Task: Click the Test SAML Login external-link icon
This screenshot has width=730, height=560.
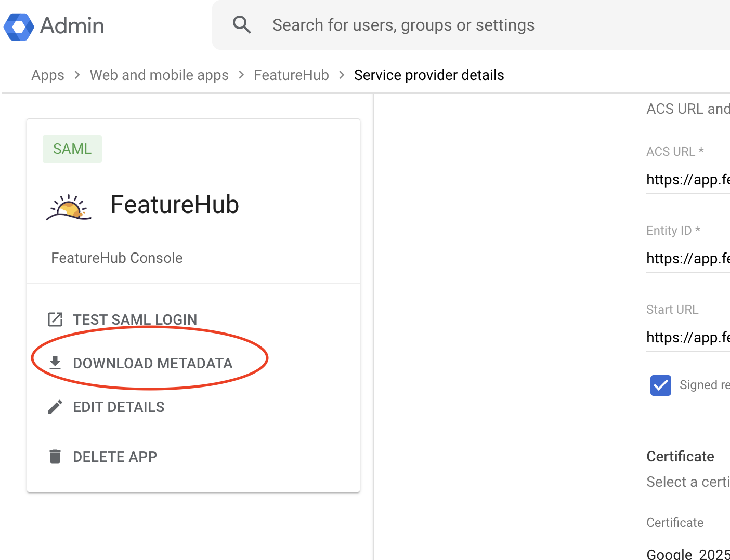Action: coord(55,319)
